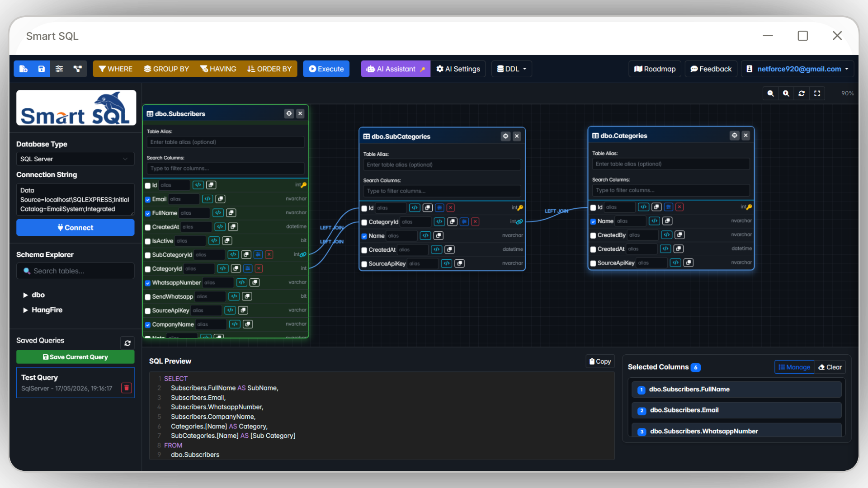Execute the current query
Viewport: 868px width, 488px height.
click(x=326, y=69)
